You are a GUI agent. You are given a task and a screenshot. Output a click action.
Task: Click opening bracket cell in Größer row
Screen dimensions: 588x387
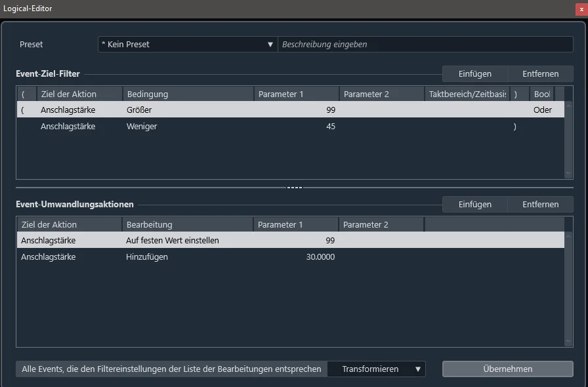tap(26, 110)
